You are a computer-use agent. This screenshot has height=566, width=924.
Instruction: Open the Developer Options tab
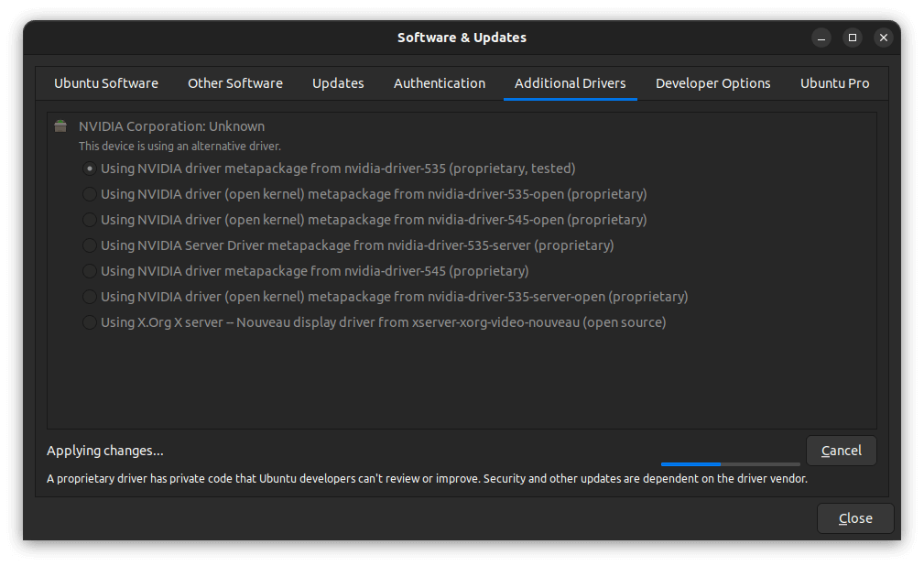click(x=712, y=83)
